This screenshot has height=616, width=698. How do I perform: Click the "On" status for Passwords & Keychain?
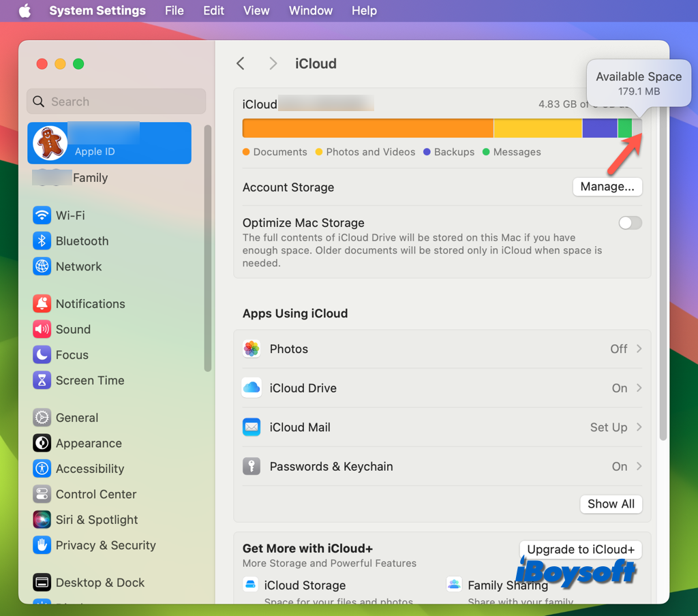click(x=620, y=467)
